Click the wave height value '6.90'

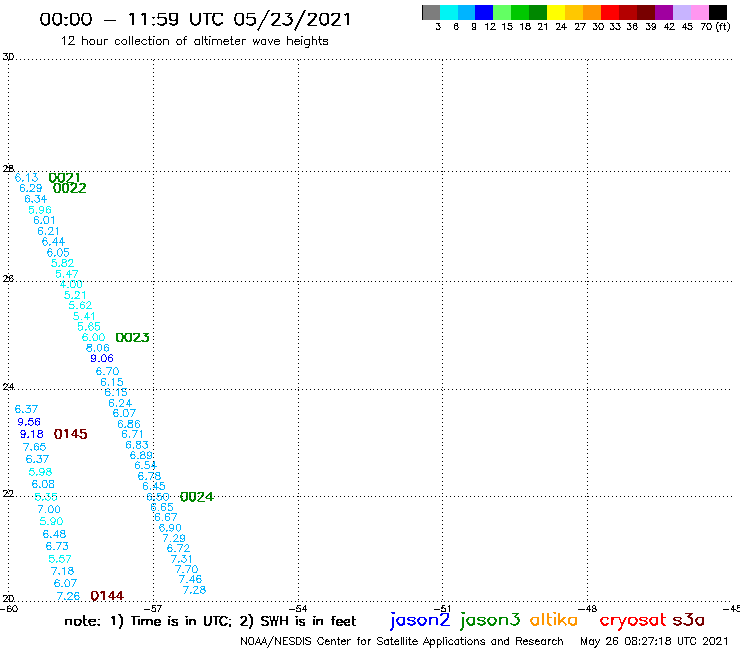(170, 528)
